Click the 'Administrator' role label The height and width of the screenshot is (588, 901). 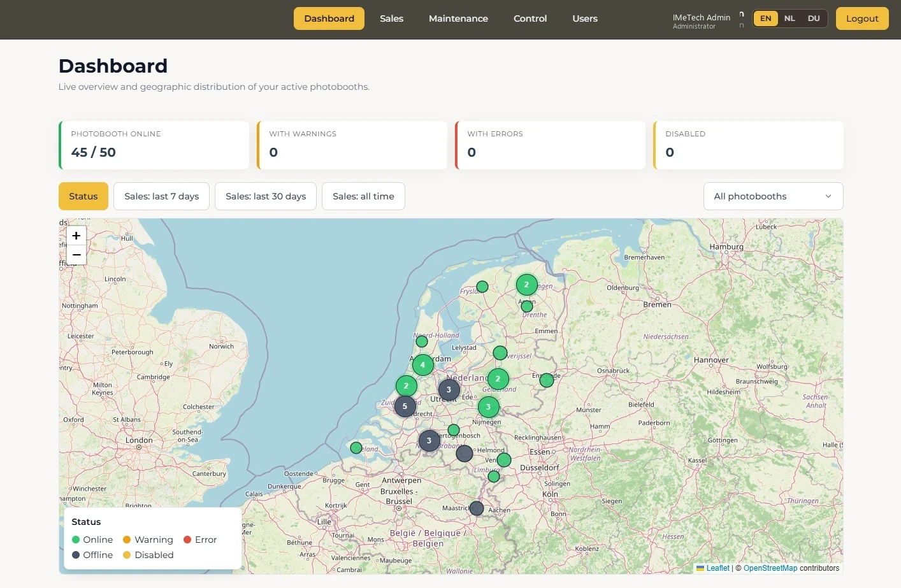(694, 27)
